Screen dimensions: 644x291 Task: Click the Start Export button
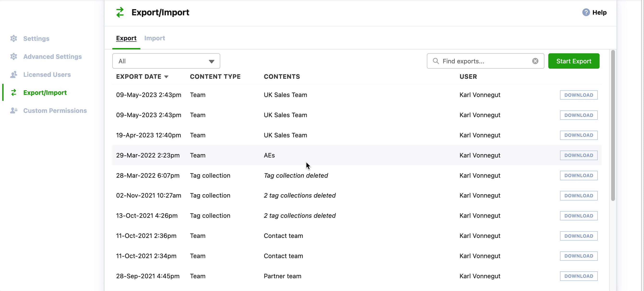coord(574,61)
